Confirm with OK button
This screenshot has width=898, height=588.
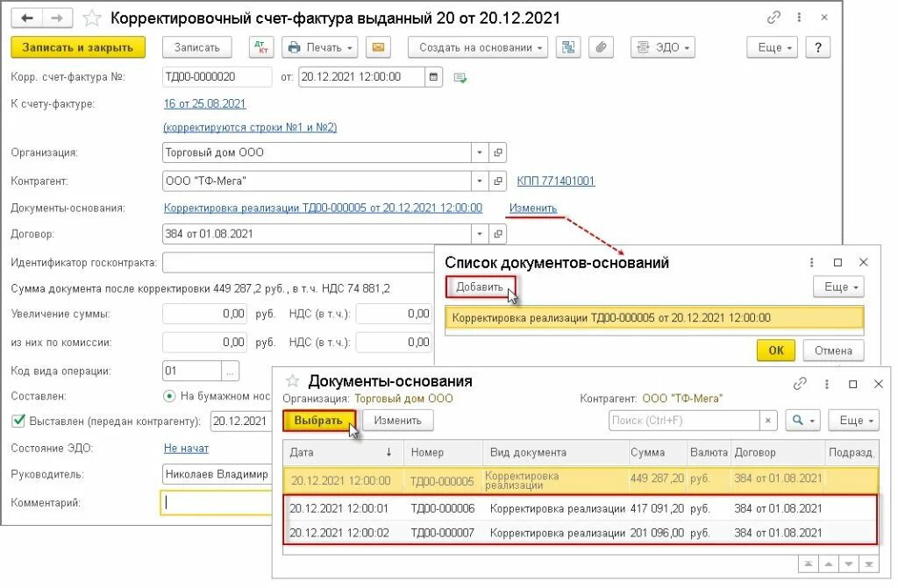tap(776, 351)
